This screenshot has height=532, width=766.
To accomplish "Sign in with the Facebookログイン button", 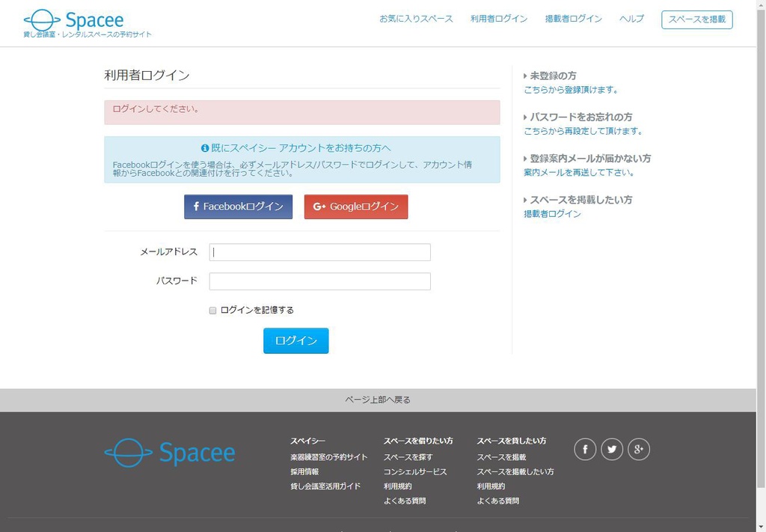I will [x=239, y=207].
